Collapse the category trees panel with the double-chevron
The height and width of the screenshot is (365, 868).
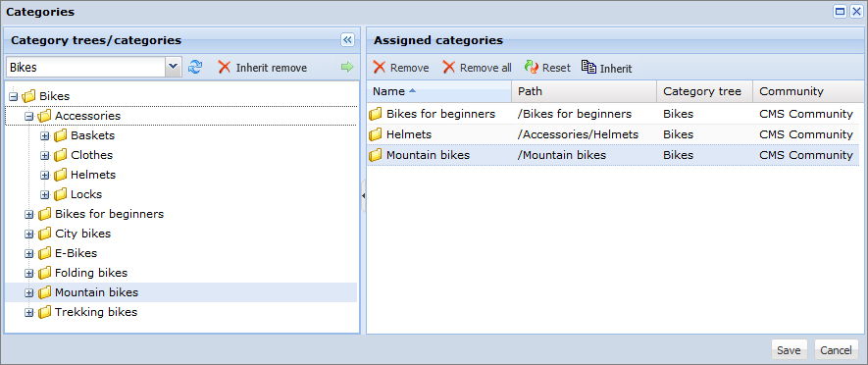(347, 40)
